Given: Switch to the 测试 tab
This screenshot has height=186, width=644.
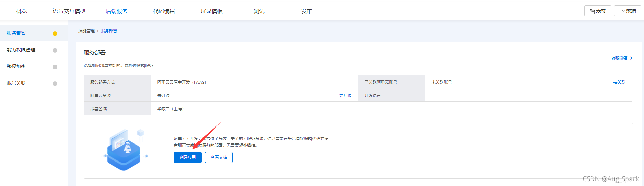Looking at the screenshot, I should [x=259, y=11].
